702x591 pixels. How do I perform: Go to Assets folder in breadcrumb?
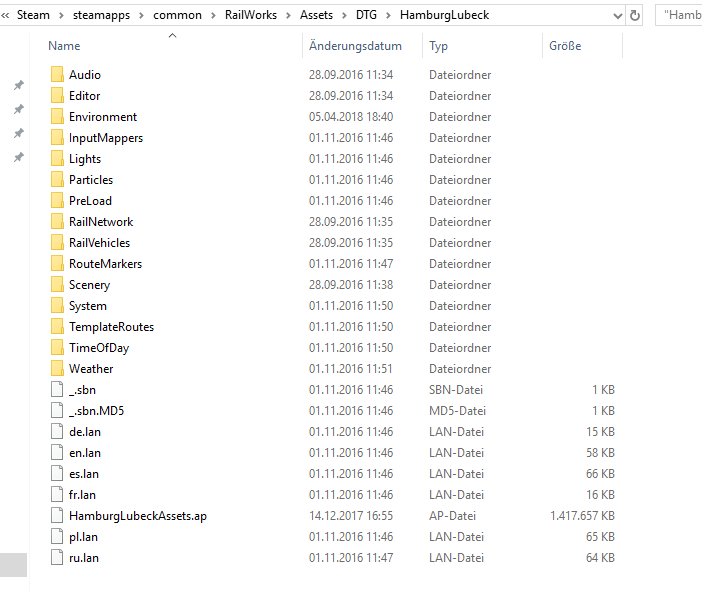317,15
